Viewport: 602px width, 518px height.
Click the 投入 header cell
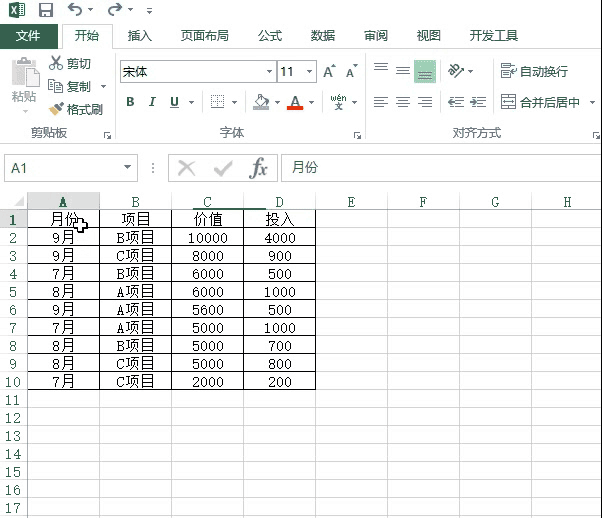280,219
